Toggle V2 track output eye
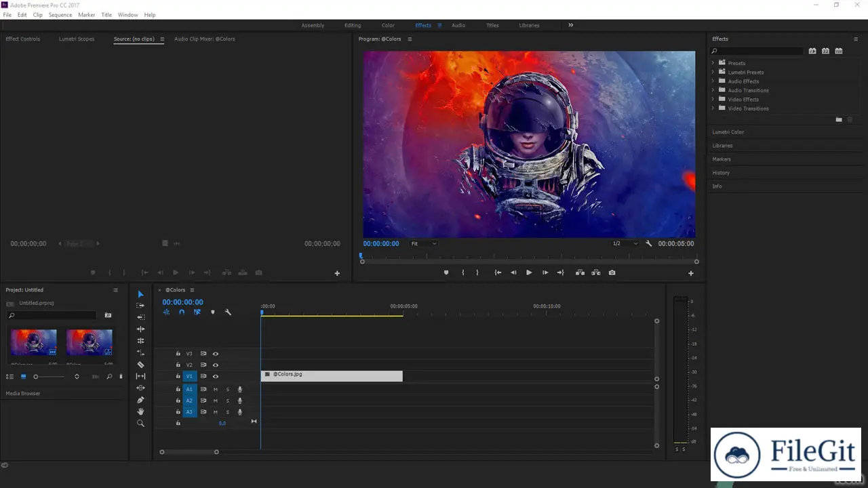This screenshot has height=488, width=868. tap(216, 365)
